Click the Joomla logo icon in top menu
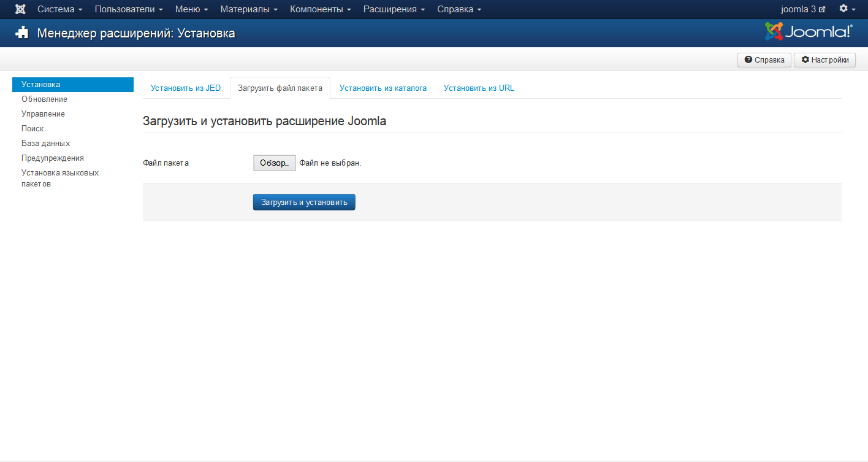868x462 pixels. click(x=20, y=9)
